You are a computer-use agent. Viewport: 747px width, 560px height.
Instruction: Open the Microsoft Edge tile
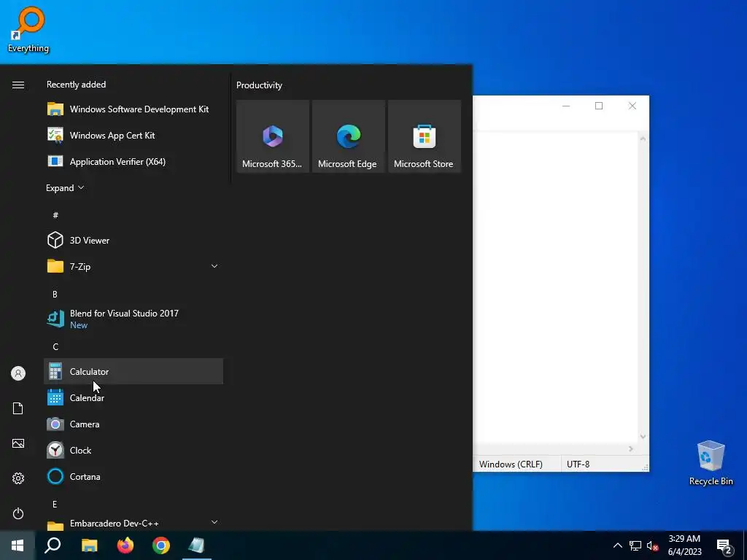point(348,136)
